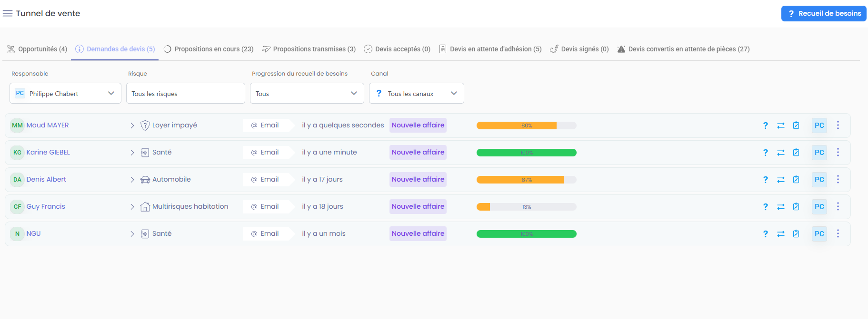Open Karine GIEBEL's client link
868x319 pixels.
tap(48, 152)
